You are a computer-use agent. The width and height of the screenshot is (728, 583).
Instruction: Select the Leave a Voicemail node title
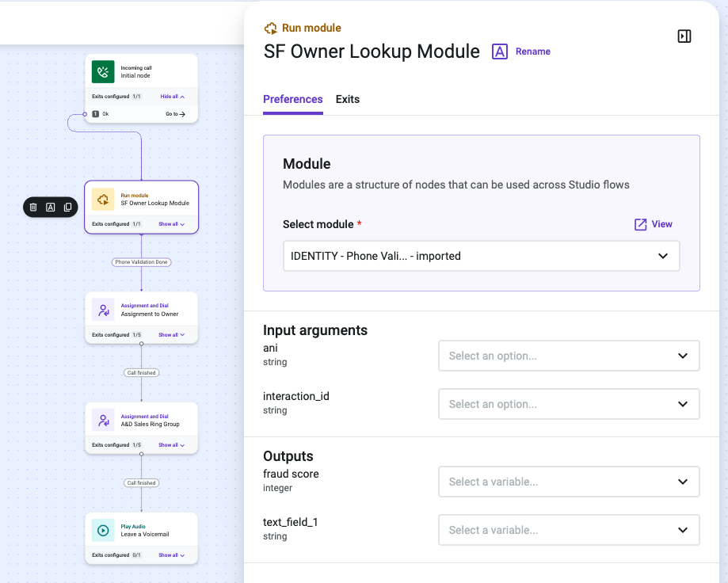[145, 534]
